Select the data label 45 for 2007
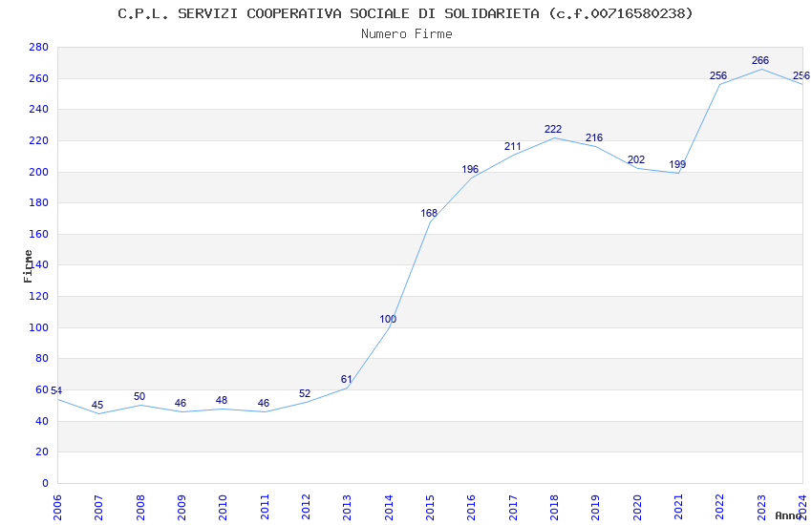This screenshot has height=525, width=812. [x=97, y=405]
